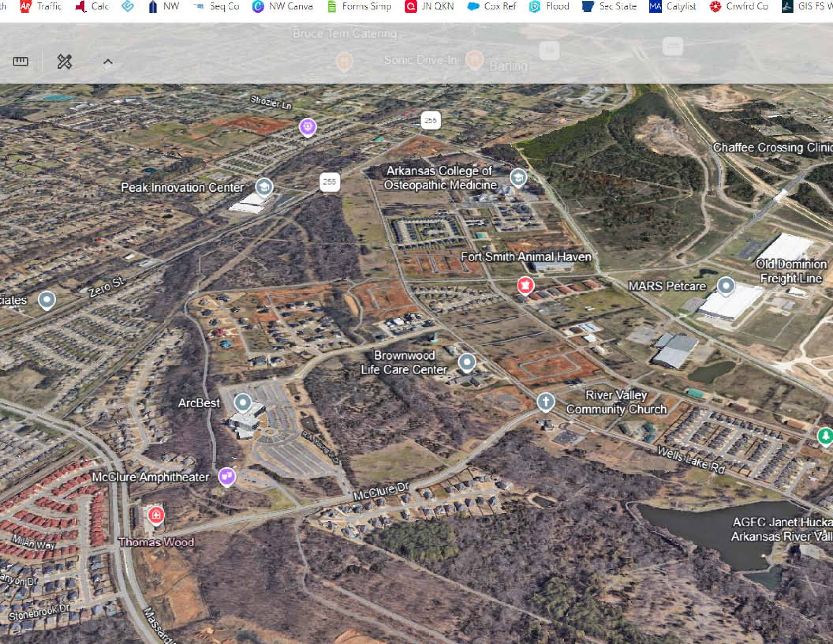Click the River Valley Community Church cross pin
833x644 pixels.
(546, 401)
